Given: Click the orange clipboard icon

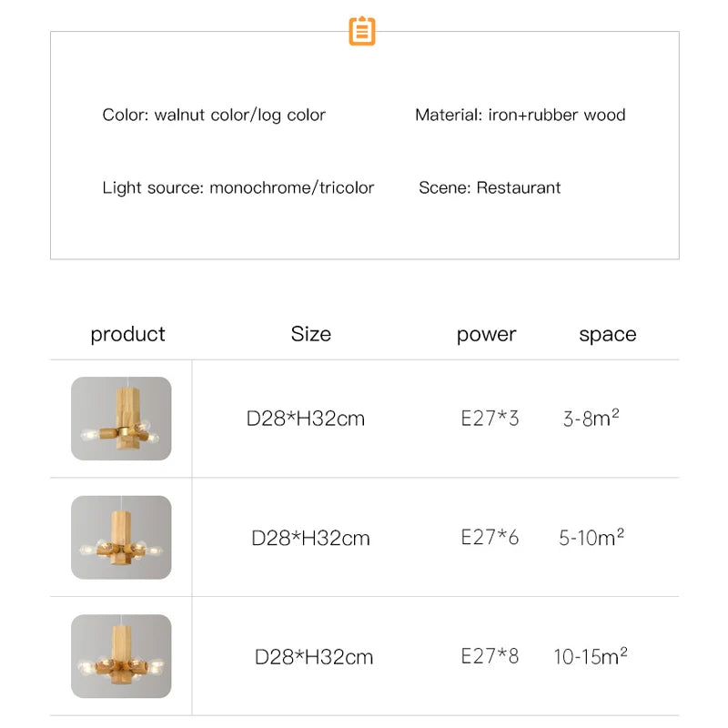Looking at the screenshot, I should tap(362, 31).
